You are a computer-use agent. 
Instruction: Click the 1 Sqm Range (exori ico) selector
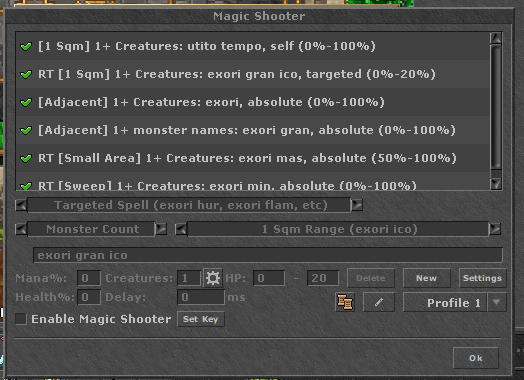tap(338, 229)
